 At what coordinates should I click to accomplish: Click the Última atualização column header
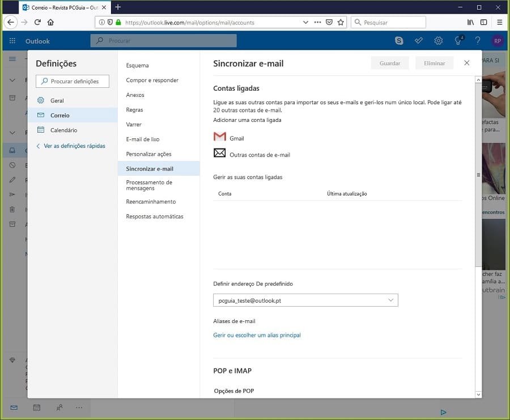point(347,194)
